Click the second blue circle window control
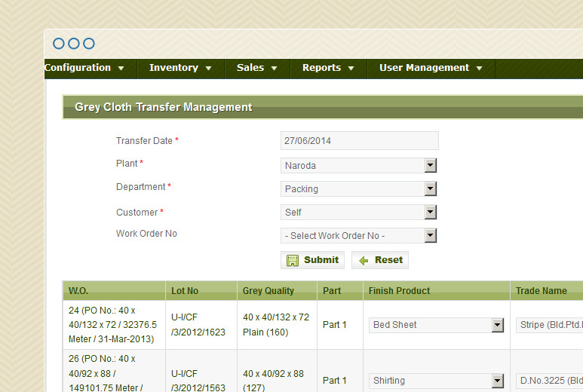Image resolution: width=583 pixels, height=392 pixels. 74,44
